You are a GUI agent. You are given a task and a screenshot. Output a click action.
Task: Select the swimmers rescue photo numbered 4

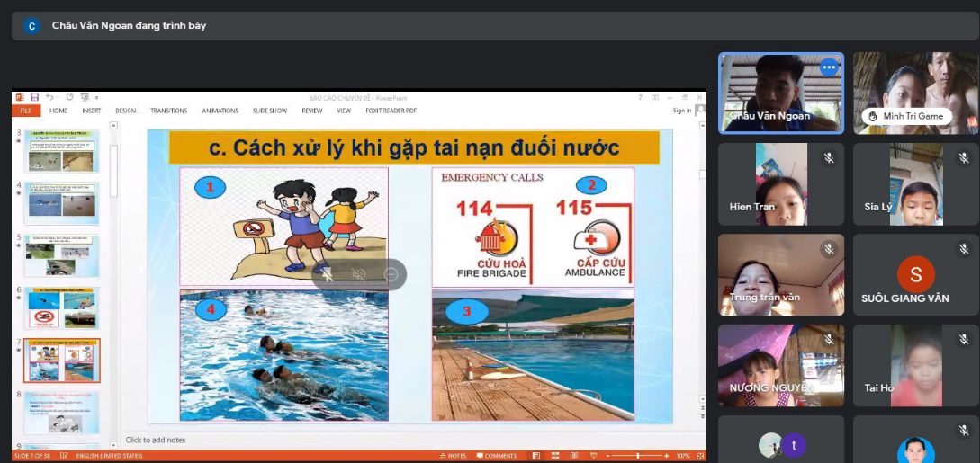(x=283, y=355)
